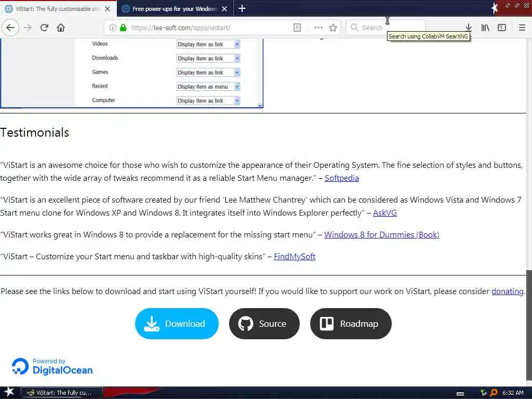532x399 pixels.
Task: Click the green secure padlock icon
Action: (x=123, y=28)
